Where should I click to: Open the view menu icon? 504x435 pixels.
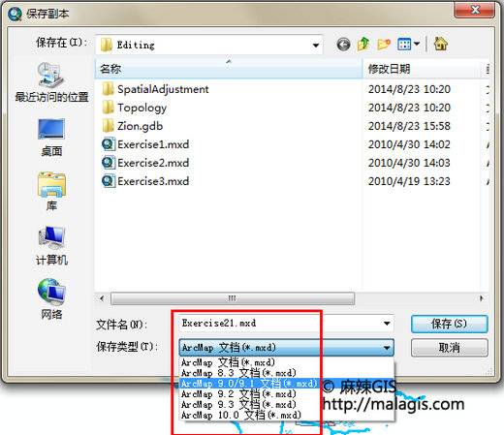[408, 45]
